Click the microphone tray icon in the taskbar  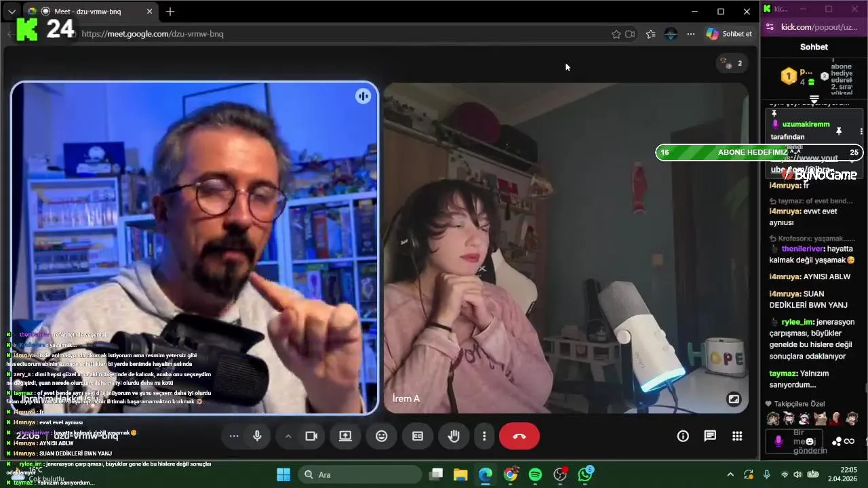point(766,474)
